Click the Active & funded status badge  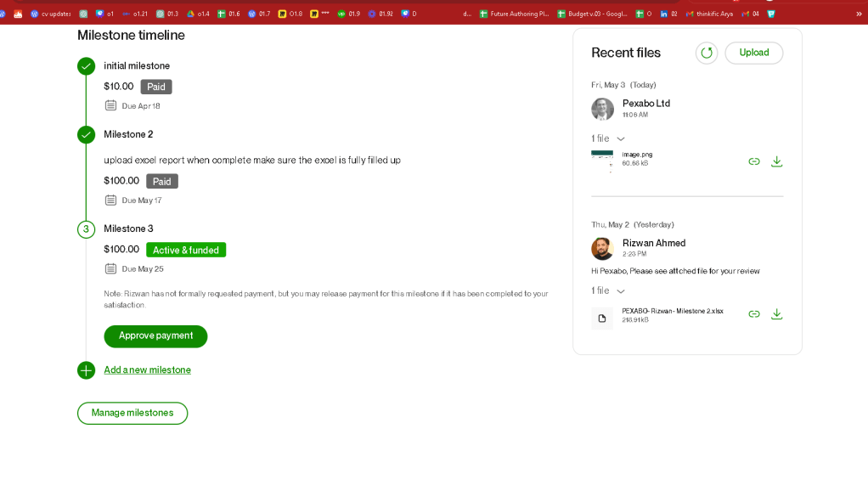(x=185, y=250)
